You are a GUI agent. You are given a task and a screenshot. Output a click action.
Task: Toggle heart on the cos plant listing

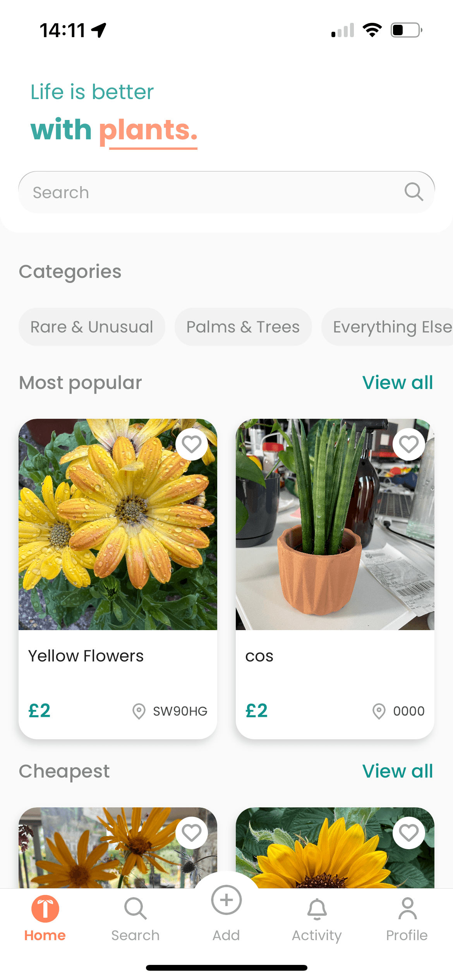408,444
